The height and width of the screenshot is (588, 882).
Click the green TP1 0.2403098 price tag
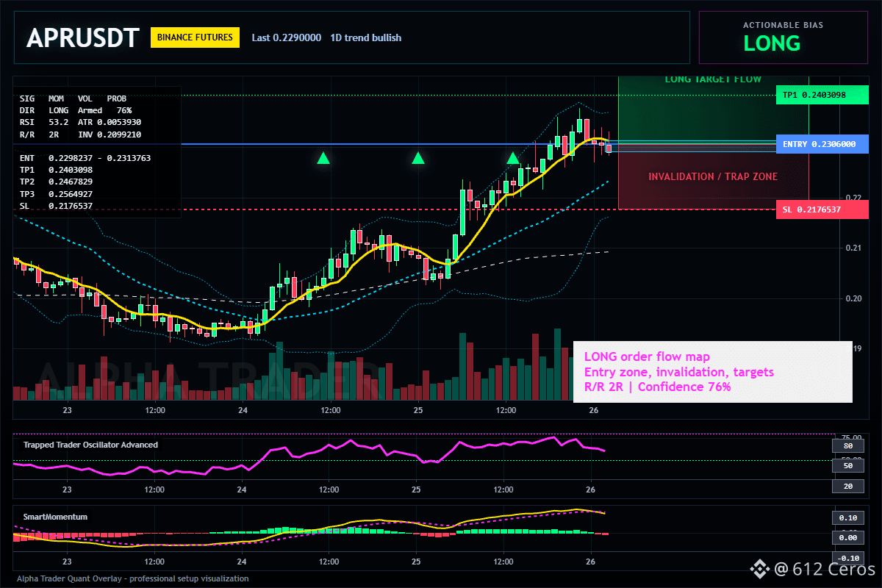click(x=822, y=95)
